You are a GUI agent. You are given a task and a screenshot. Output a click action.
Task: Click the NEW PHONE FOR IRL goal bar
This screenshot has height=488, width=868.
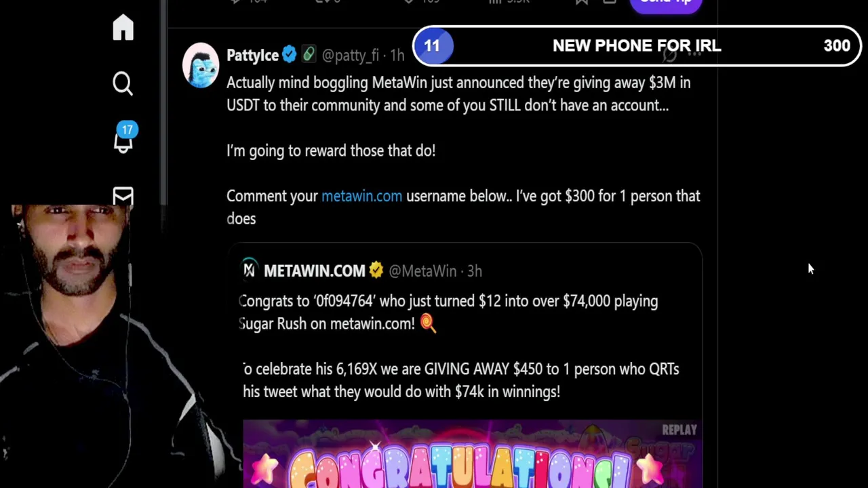tap(637, 45)
